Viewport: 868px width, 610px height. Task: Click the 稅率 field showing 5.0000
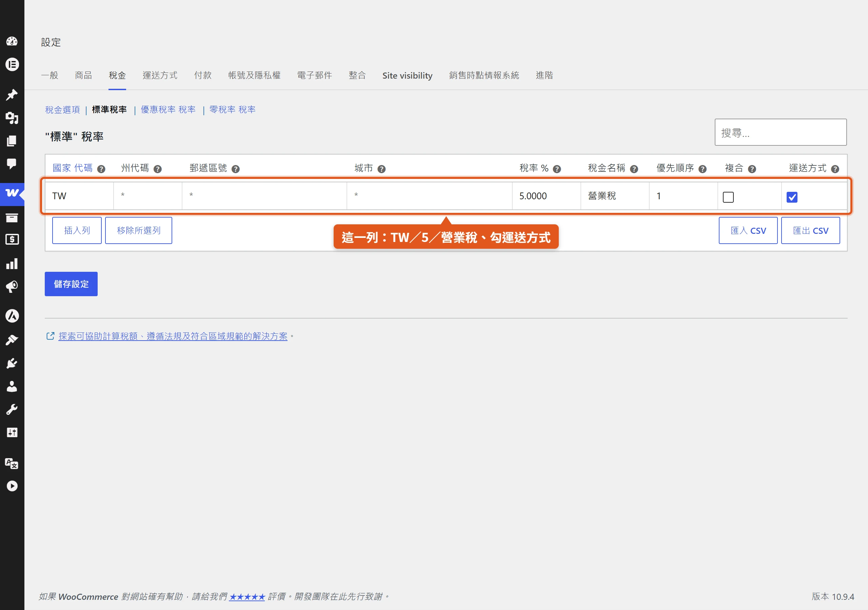[546, 196]
